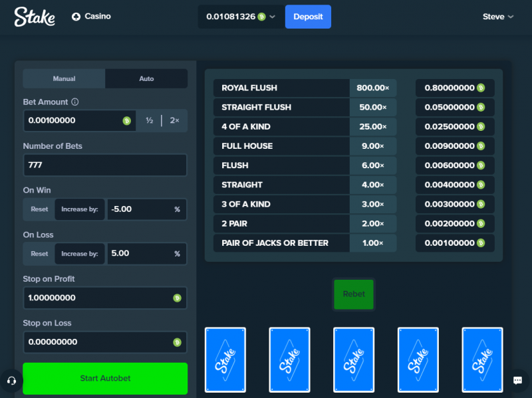
Task: Halve the bet with the ½ button
Action: [x=149, y=120]
